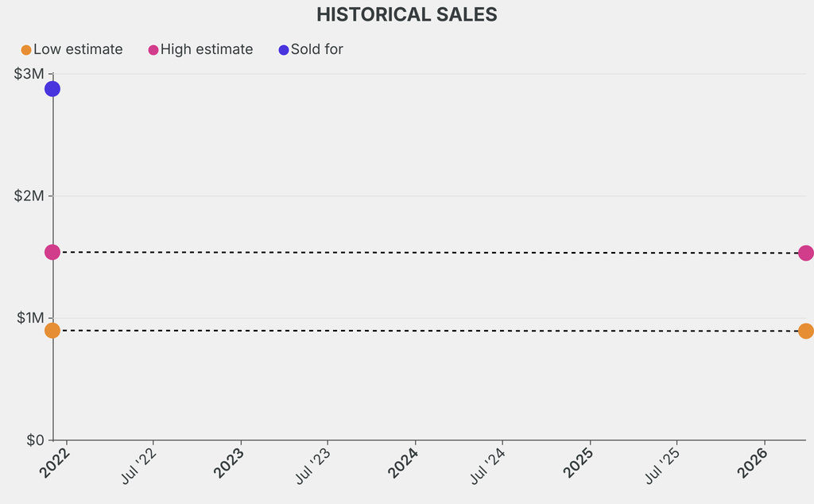Click the Historical Sales chart title
This screenshot has height=504, width=814.
tap(407, 14)
